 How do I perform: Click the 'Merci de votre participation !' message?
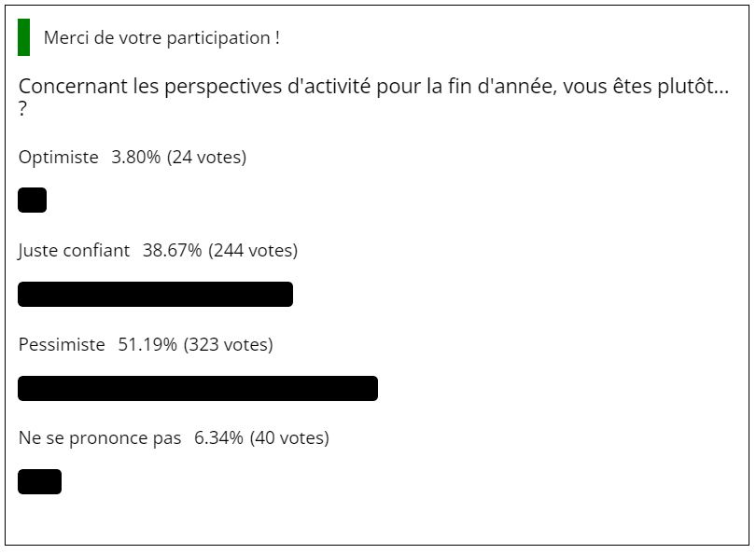coord(161,38)
